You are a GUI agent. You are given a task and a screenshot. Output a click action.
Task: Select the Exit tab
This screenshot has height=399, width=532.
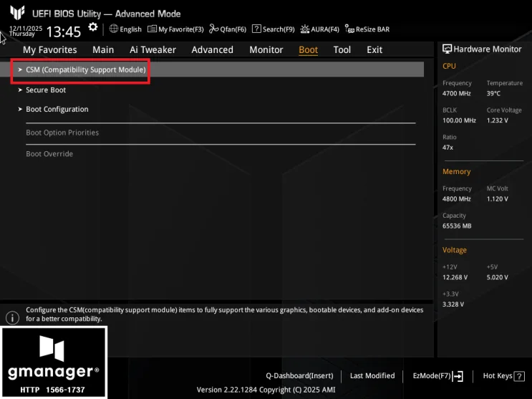pyautogui.click(x=374, y=50)
